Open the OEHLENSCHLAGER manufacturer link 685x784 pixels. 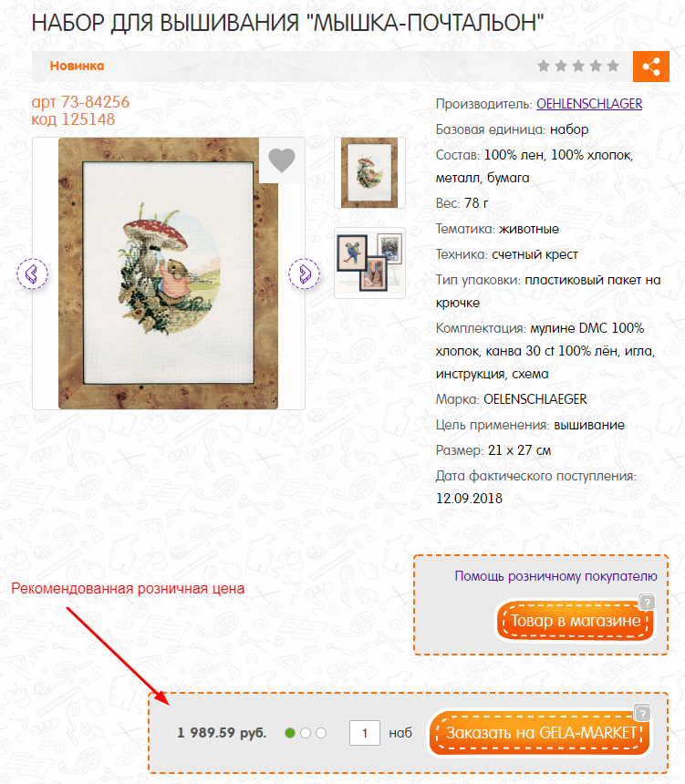coord(589,104)
